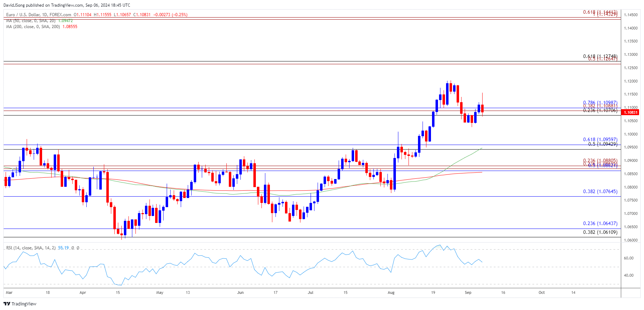
Task: Click Fibonacci label 0.5 (1.09429)
Action: point(603,144)
